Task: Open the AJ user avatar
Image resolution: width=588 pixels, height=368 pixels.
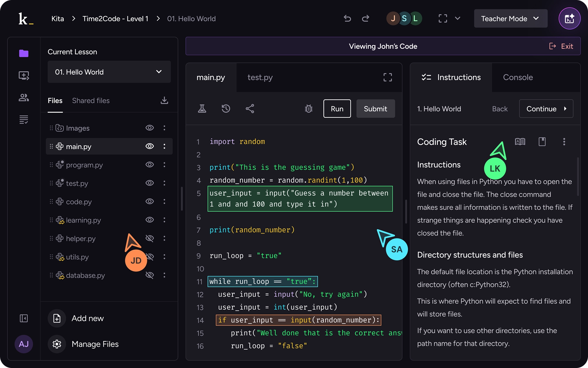Action: 24,344
